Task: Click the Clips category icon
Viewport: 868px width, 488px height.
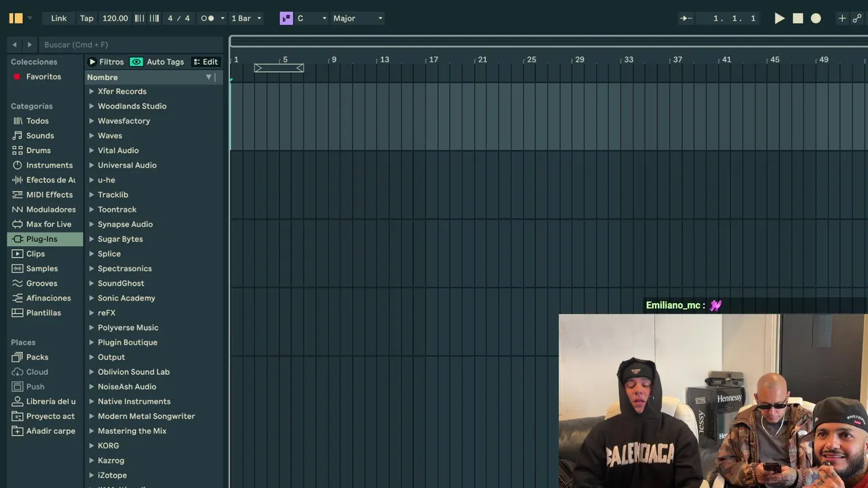Action: tap(18, 254)
